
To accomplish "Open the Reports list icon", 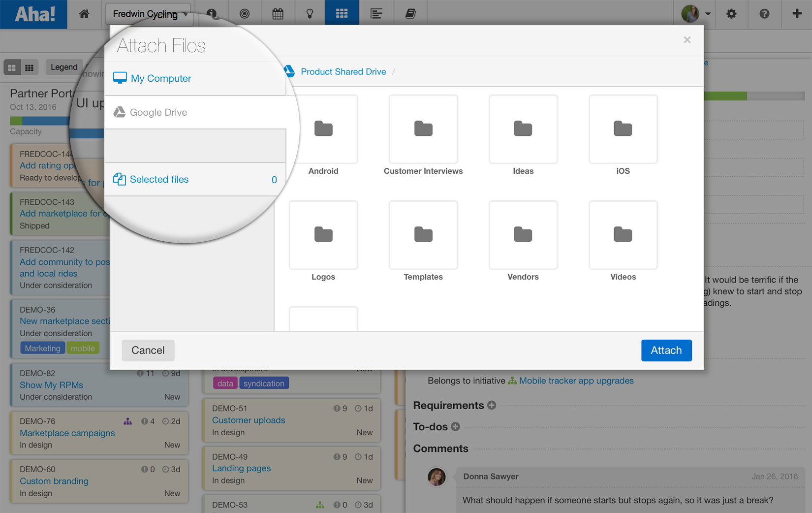I will pos(376,14).
